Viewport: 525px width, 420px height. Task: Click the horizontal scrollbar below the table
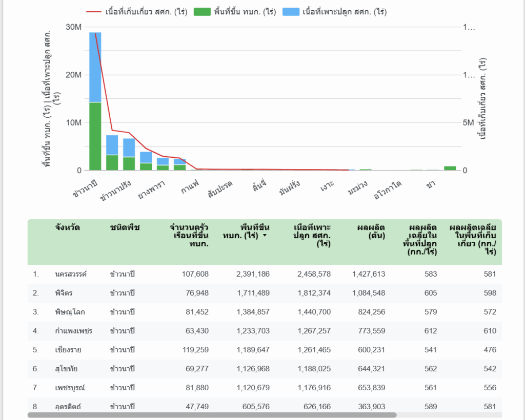(x=212, y=415)
